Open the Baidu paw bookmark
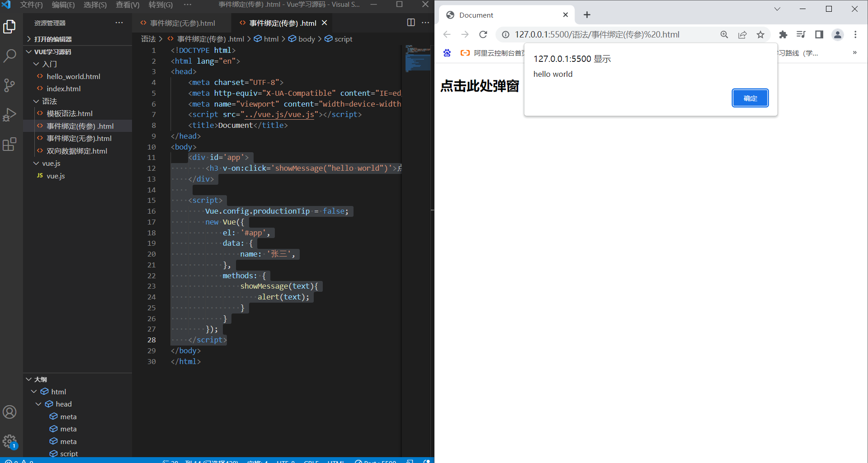This screenshot has width=868, height=463. pyautogui.click(x=447, y=53)
